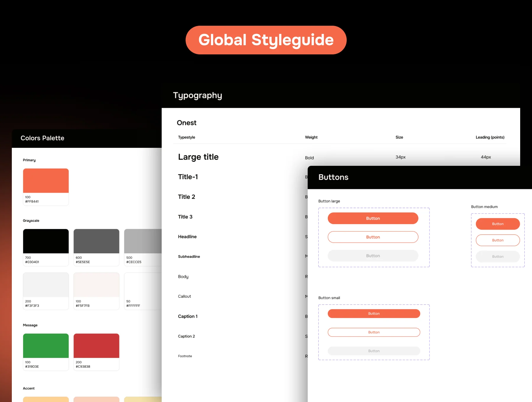Click the Button large section label
This screenshot has width=532, height=402.
(x=329, y=201)
